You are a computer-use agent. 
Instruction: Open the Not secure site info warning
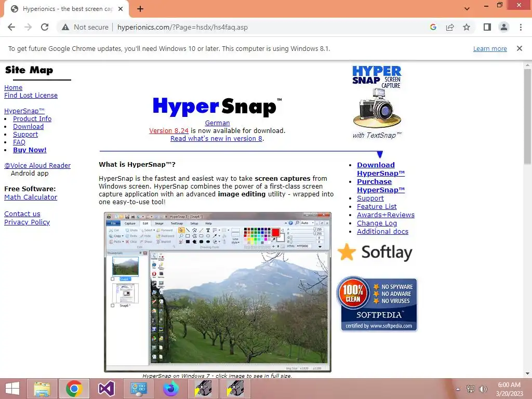pos(85,27)
